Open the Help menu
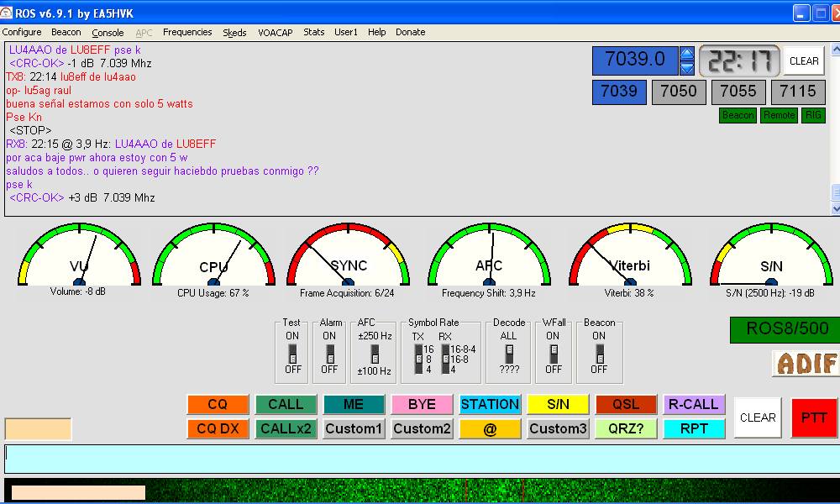 (x=376, y=32)
